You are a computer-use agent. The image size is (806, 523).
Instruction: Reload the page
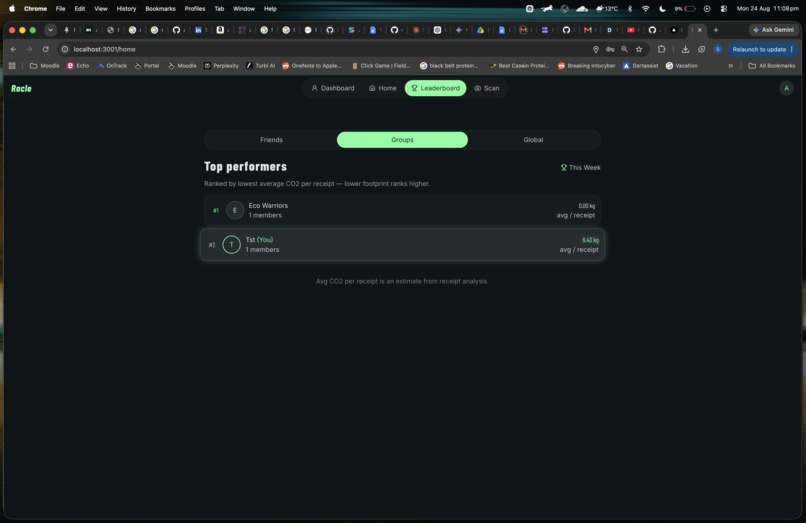point(46,49)
